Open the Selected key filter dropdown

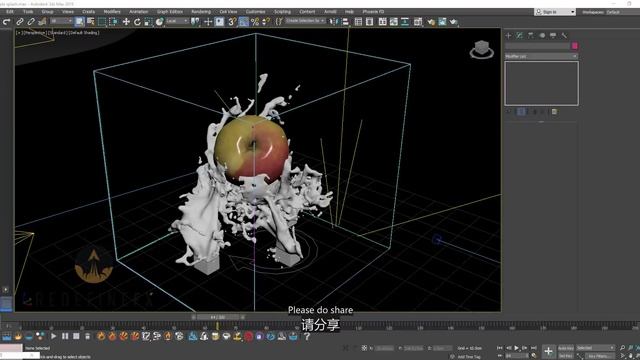[x=596, y=348]
